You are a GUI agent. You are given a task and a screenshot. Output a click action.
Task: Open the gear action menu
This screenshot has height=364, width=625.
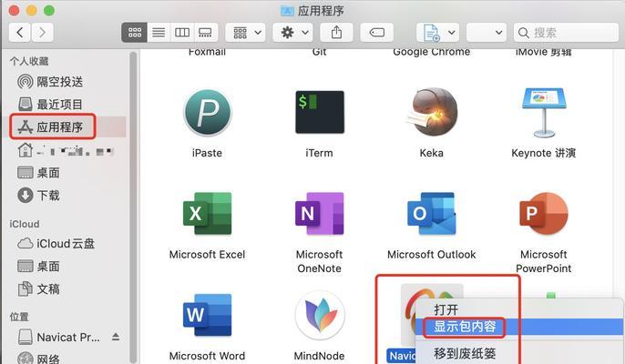(x=293, y=32)
